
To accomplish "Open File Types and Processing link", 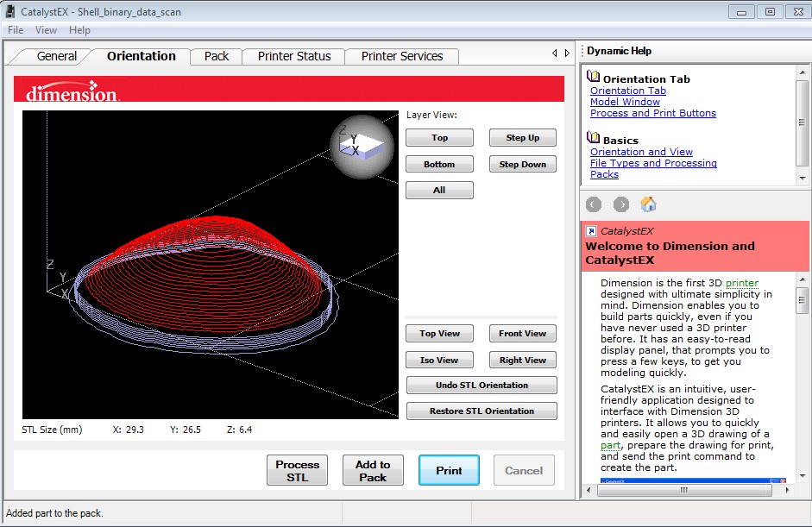I will [653, 163].
